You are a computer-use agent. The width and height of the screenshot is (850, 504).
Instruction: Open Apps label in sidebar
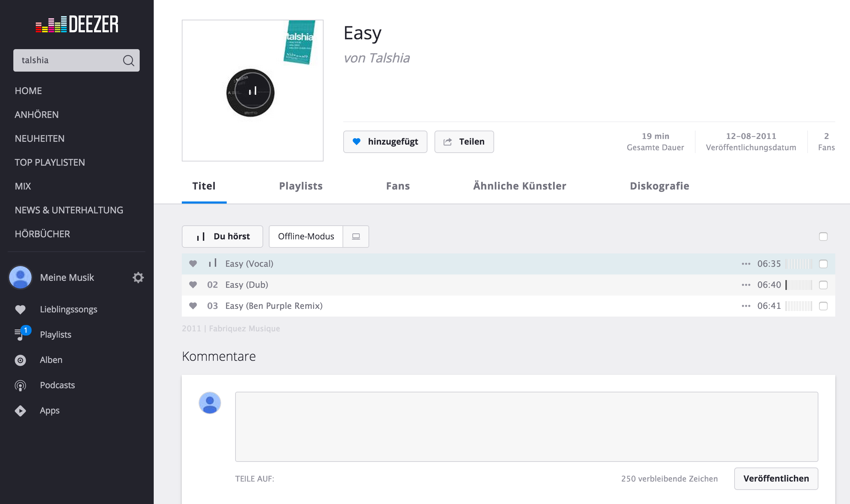click(x=49, y=411)
